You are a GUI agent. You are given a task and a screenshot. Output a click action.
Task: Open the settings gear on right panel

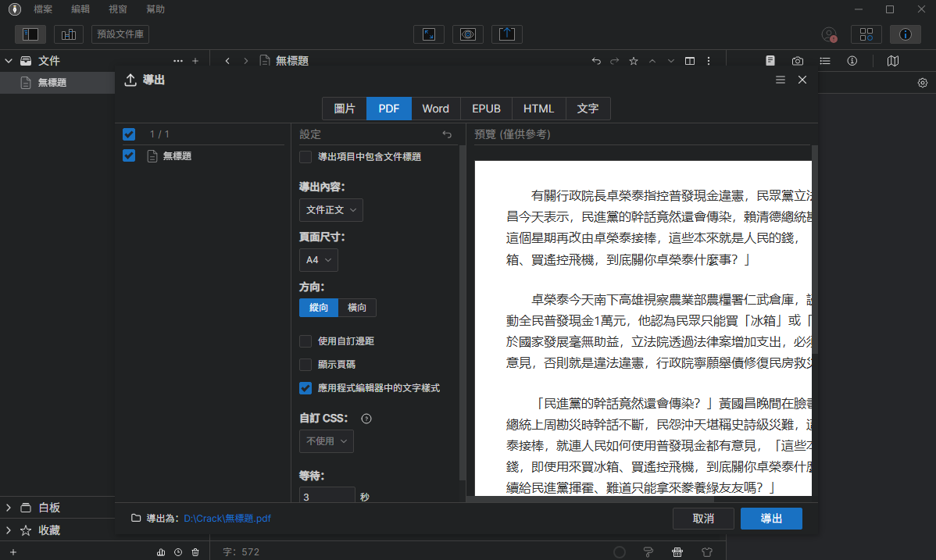(923, 83)
